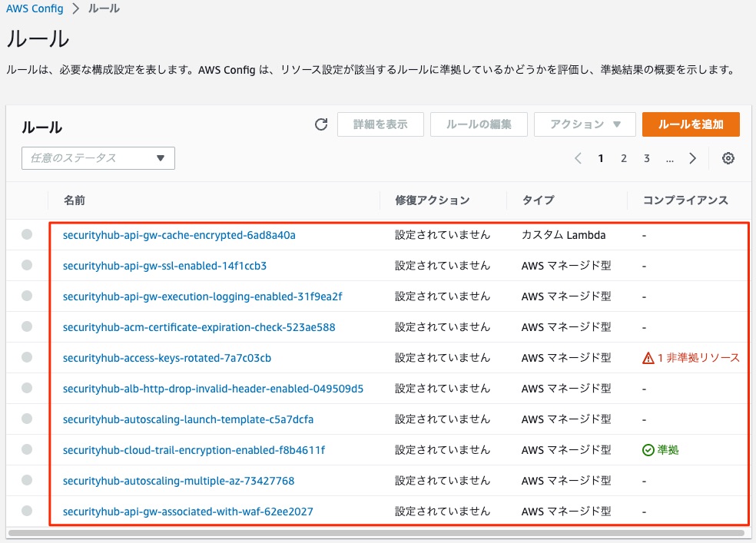The width and height of the screenshot is (756, 543).
Task: Expand the アクション dropdown menu
Action: tap(585, 124)
